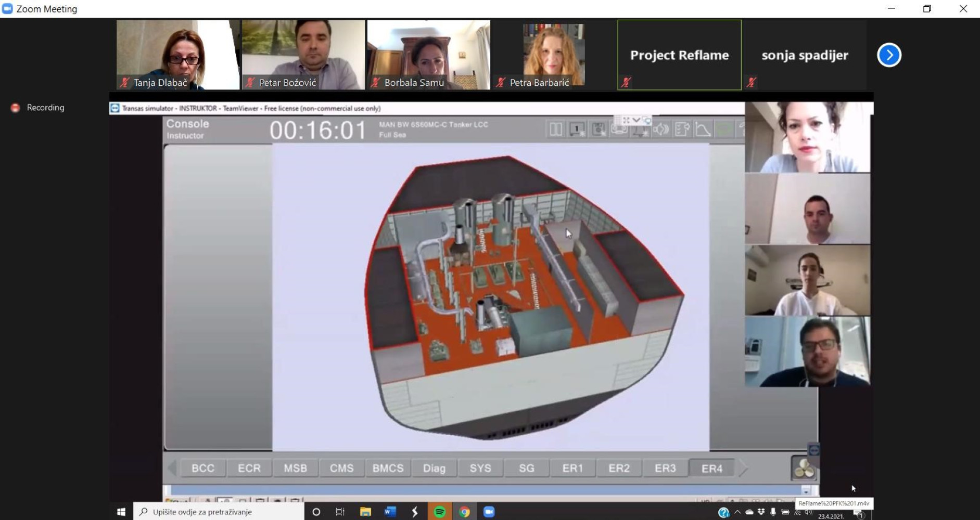980x520 pixels.
Task: Expand the TeamViewer toolbar chevron
Action: (x=637, y=120)
